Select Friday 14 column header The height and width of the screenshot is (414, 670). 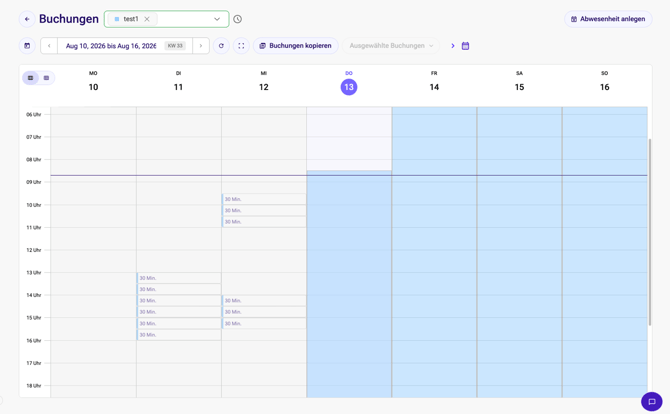[x=434, y=82]
